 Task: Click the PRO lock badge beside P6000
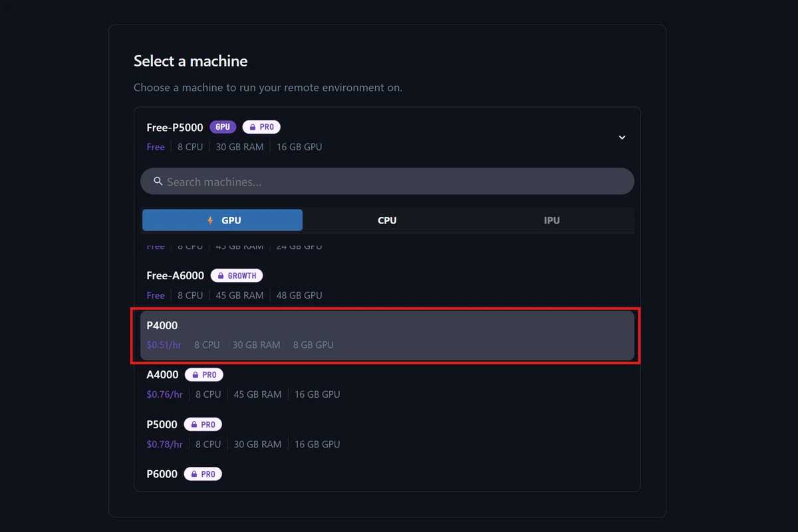[x=203, y=474]
